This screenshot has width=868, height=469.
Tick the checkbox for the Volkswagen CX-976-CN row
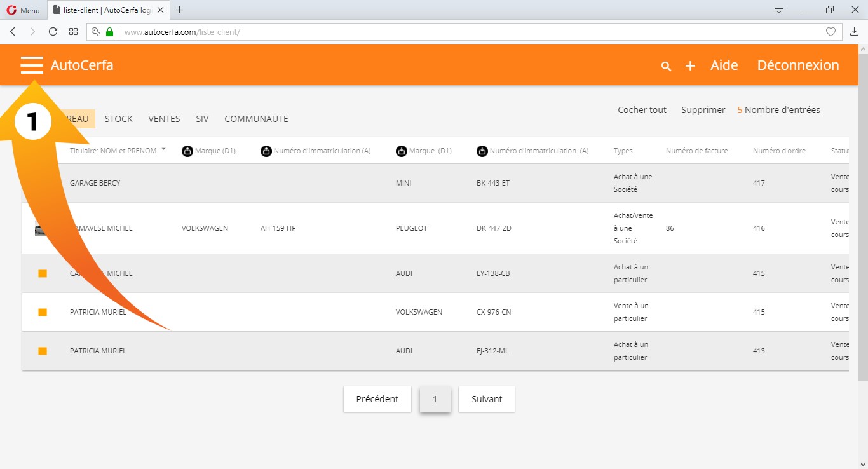(x=43, y=312)
